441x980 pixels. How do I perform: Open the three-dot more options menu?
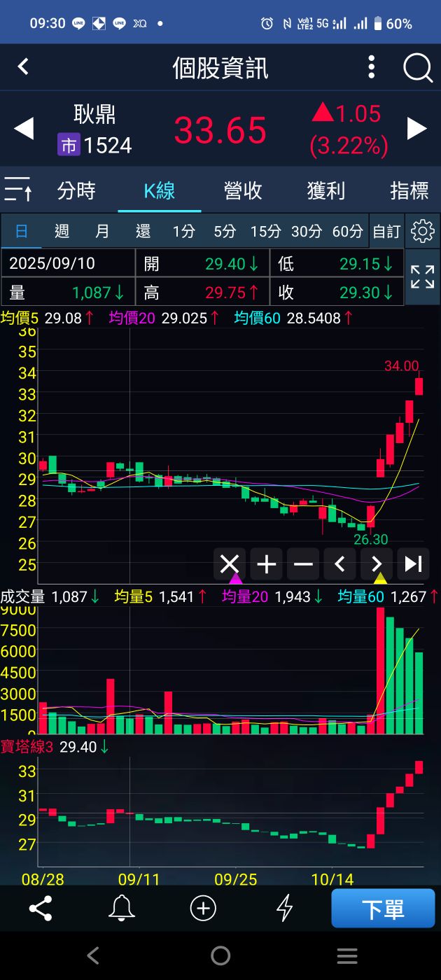click(372, 68)
